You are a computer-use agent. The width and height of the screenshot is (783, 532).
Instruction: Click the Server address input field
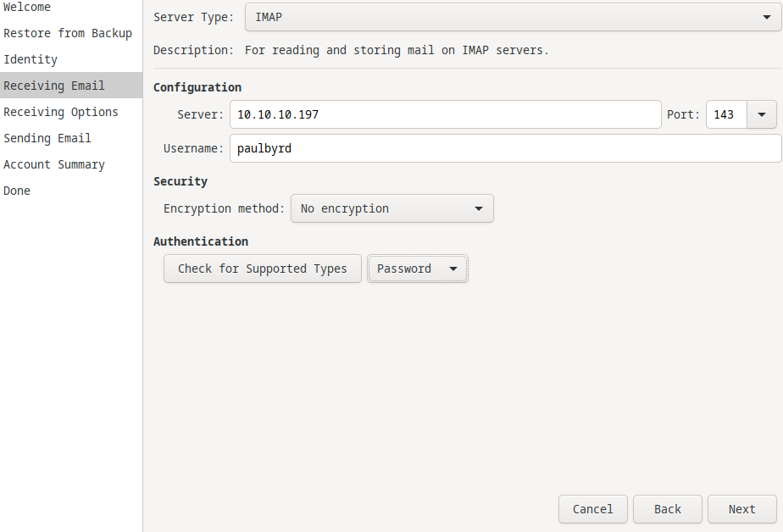pyautogui.click(x=445, y=114)
